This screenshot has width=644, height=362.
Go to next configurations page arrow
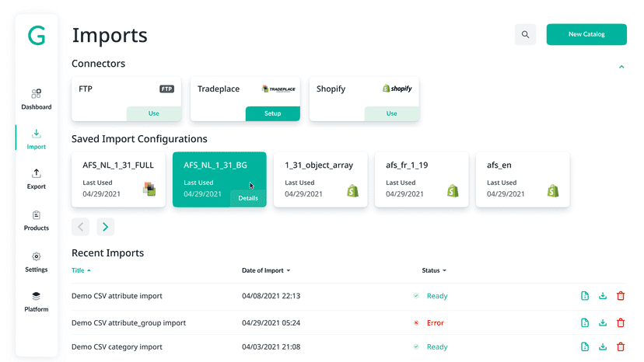pyautogui.click(x=106, y=227)
